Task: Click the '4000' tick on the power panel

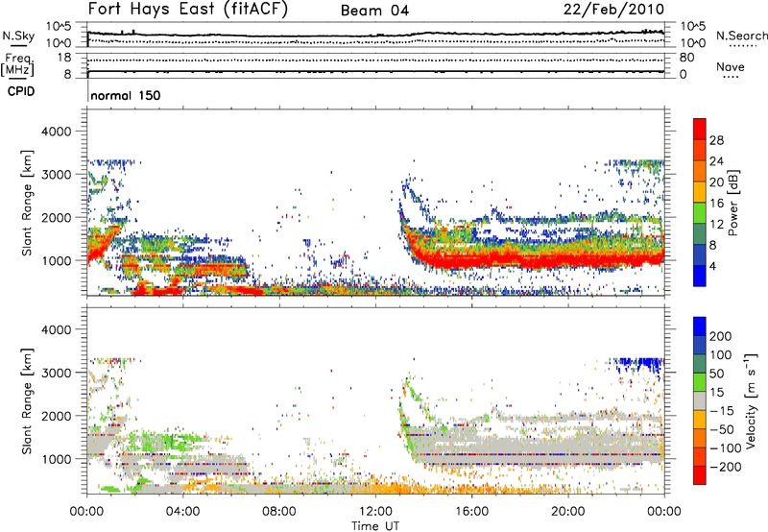Action: (x=56, y=132)
